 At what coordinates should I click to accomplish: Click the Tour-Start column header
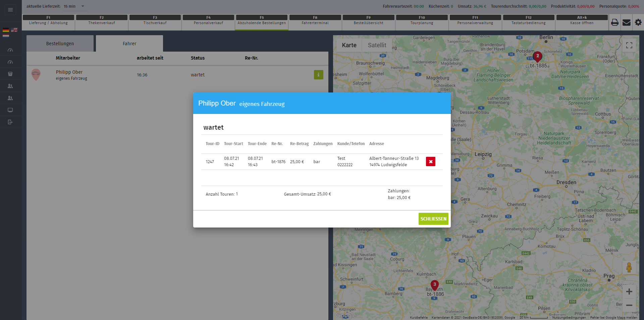233,144
